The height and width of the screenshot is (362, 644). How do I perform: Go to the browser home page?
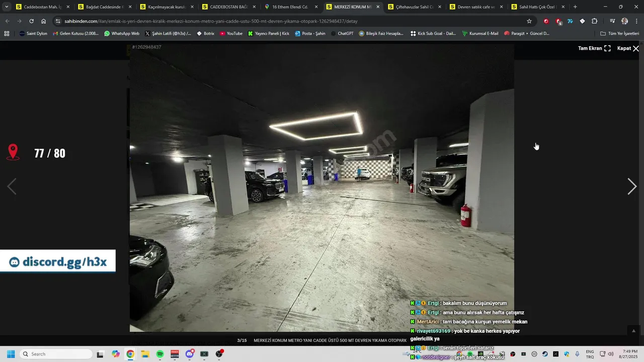pyautogui.click(x=43, y=21)
